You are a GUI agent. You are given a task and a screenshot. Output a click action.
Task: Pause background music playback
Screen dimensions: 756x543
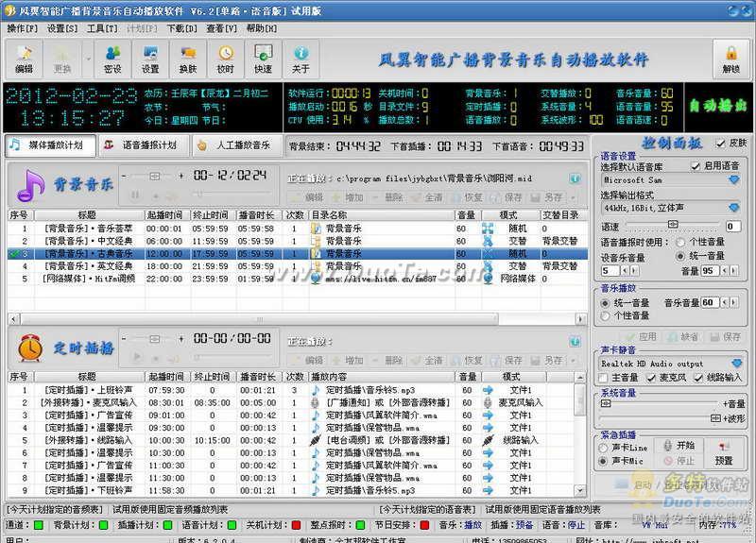135,195
